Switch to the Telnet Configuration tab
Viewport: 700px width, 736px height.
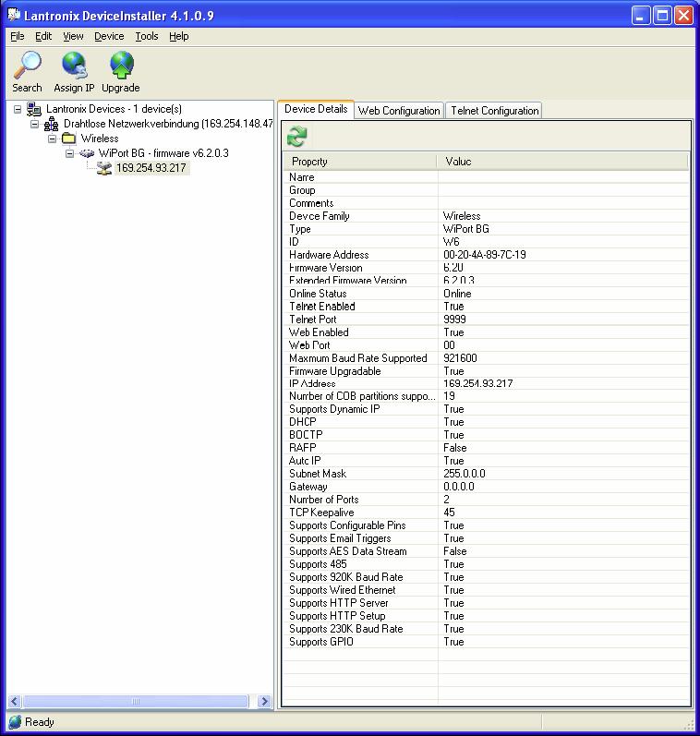point(494,111)
